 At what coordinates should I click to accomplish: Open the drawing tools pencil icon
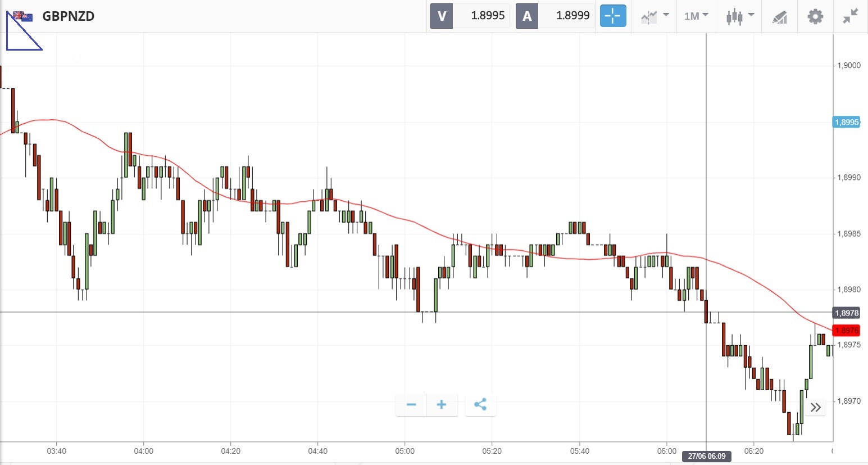pos(780,17)
